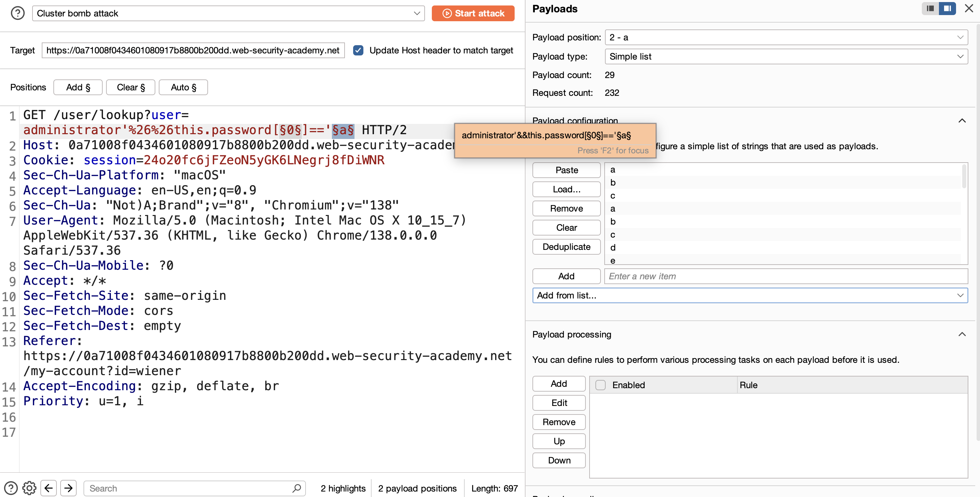Click the Clear § button
The width and height of the screenshot is (980, 497).
pyautogui.click(x=130, y=87)
